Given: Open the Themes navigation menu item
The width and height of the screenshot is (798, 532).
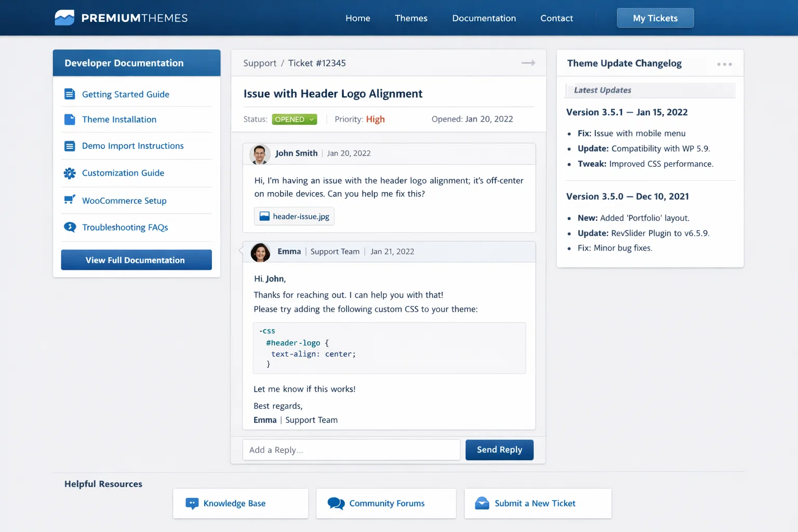Looking at the screenshot, I should [411, 18].
